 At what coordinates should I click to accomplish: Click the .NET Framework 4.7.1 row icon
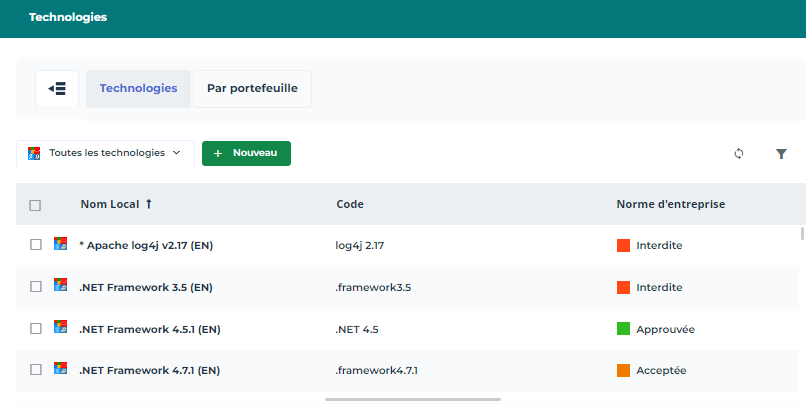pos(61,369)
